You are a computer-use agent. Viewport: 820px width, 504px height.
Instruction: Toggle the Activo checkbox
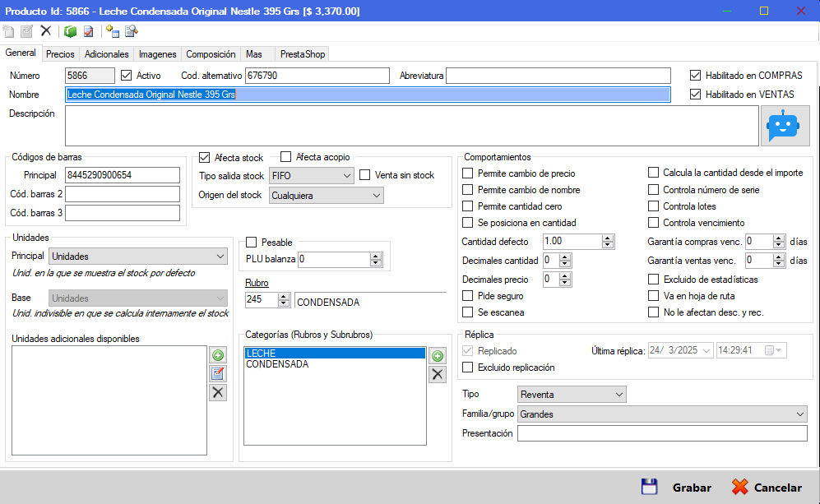pyautogui.click(x=126, y=76)
